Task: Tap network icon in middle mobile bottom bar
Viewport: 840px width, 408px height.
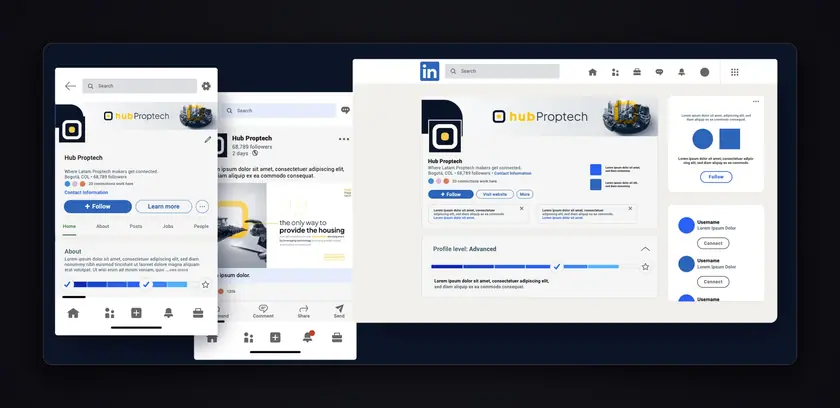Action: click(249, 337)
